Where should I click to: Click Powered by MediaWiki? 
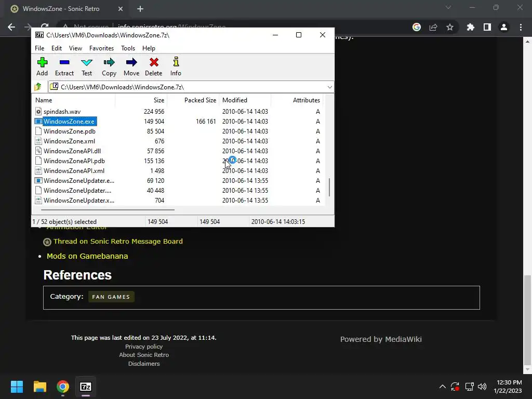pos(381,339)
